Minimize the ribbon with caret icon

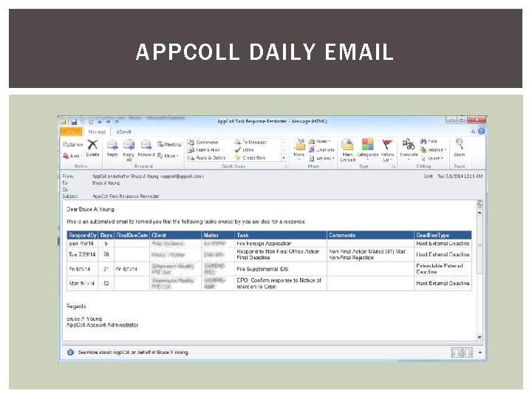[x=473, y=132]
